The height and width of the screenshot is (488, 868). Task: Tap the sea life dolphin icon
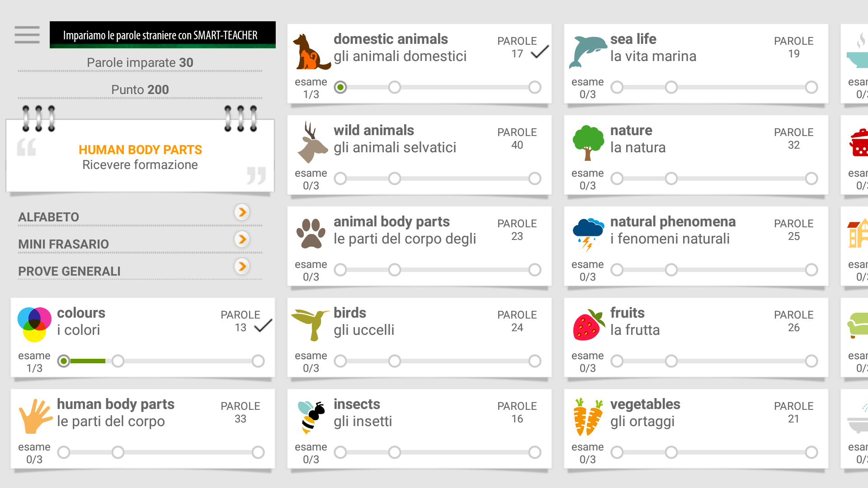point(587,52)
